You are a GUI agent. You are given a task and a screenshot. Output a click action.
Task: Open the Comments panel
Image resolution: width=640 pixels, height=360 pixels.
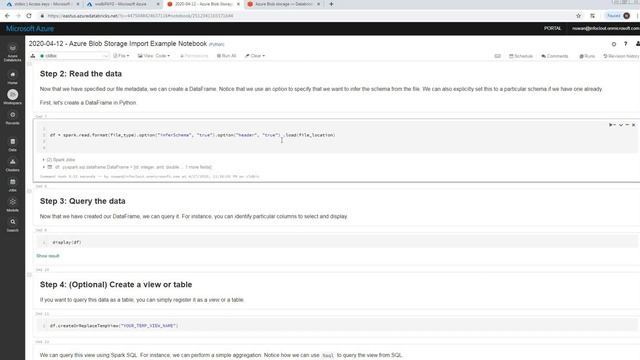point(555,56)
